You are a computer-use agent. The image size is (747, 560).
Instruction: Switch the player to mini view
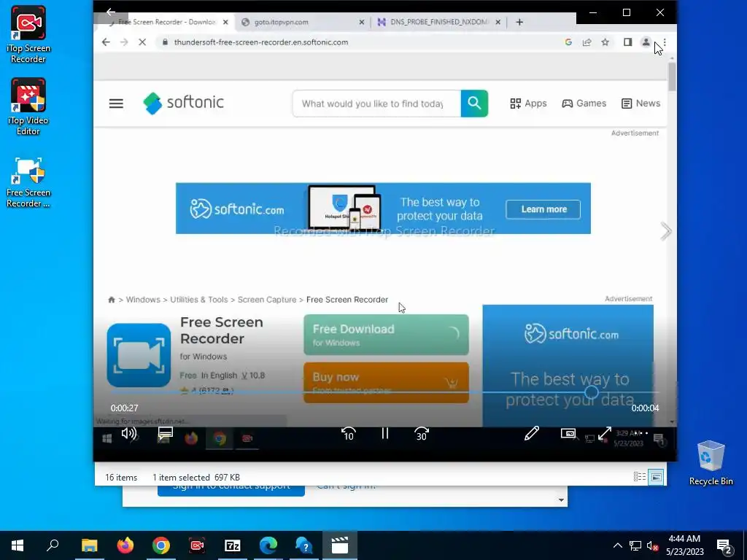click(568, 433)
